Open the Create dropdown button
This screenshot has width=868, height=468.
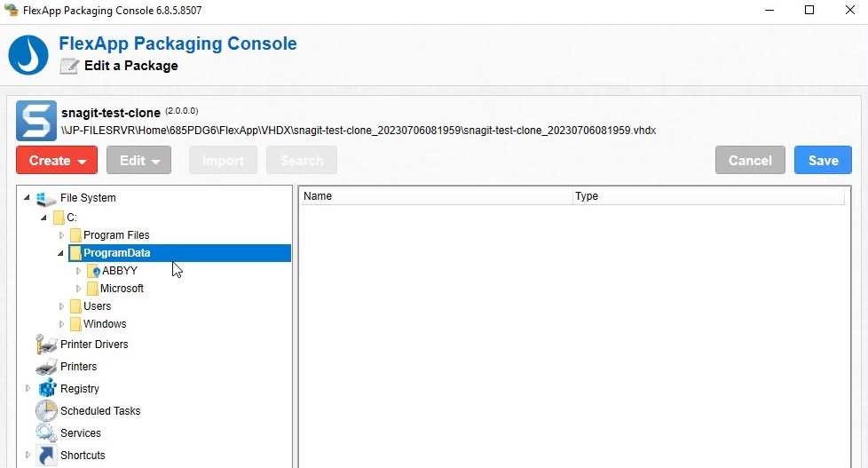click(x=57, y=160)
